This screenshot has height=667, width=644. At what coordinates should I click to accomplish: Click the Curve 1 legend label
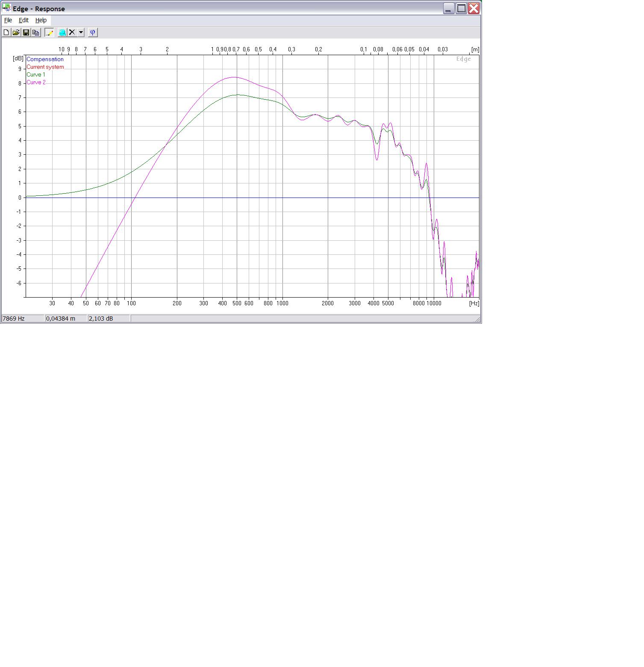(x=36, y=75)
